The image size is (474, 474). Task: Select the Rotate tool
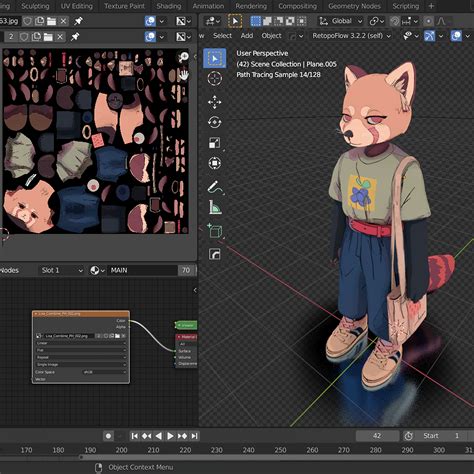(215, 122)
